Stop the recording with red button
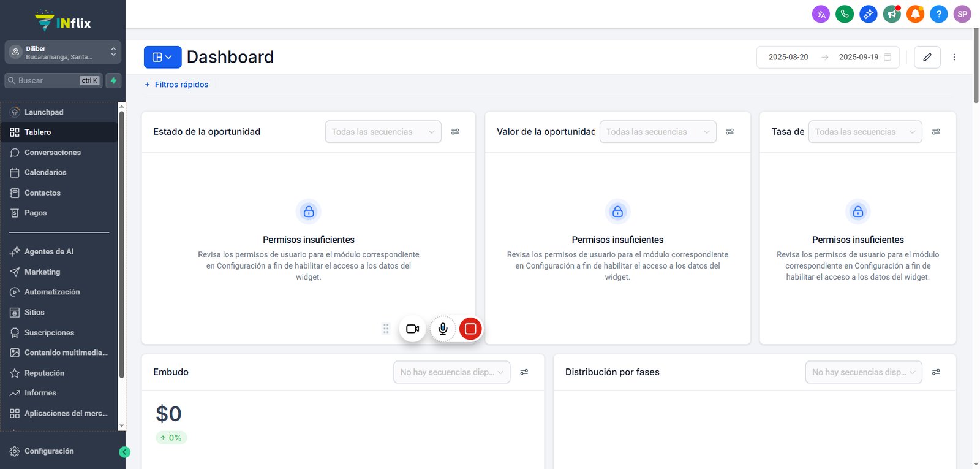 click(x=470, y=329)
